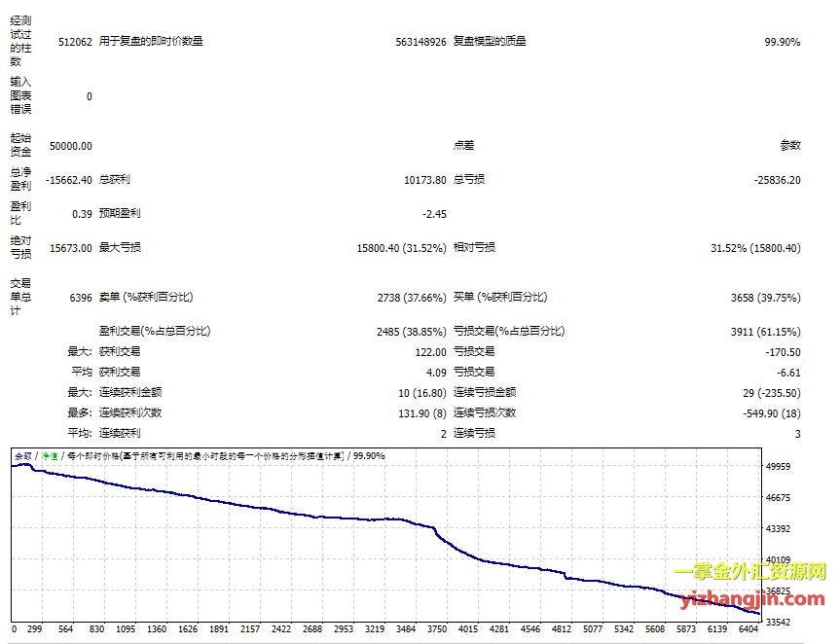
Task: Click average profit trade value 4.09
Action: (436, 373)
